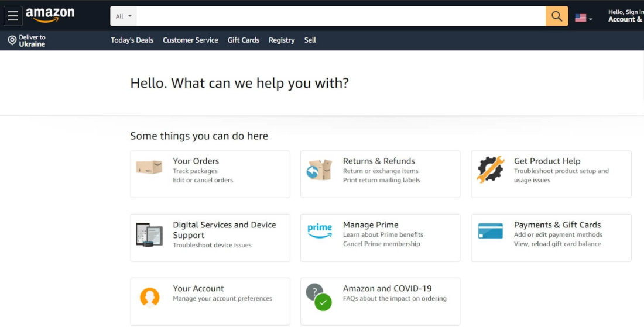Open the hamburger menu icon
This screenshot has width=644, height=335.
[x=13, y=16]
